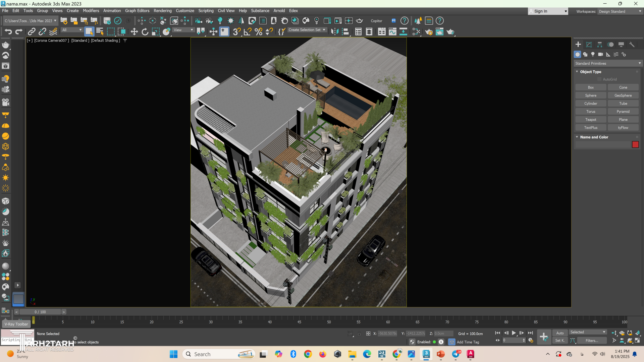Open the Rendering menu
The width and height of the screenshot is (644, 362).
tap(162, 11)
